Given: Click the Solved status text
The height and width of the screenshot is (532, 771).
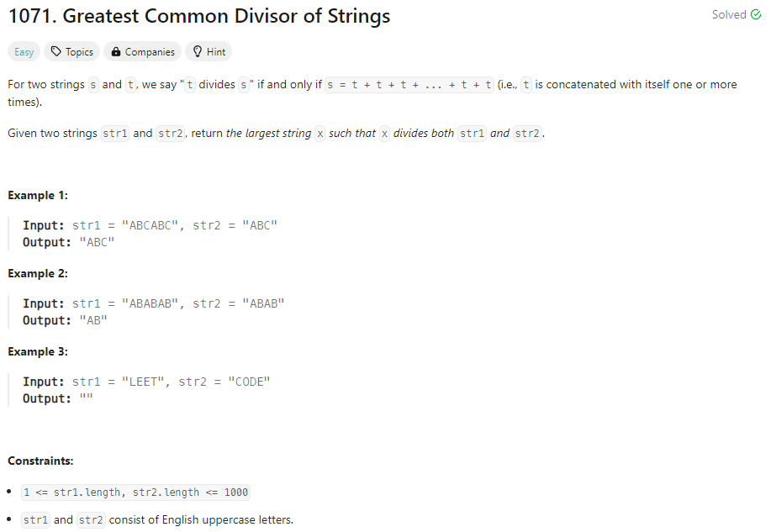Looking at the screenshot, I should (729, 15).
